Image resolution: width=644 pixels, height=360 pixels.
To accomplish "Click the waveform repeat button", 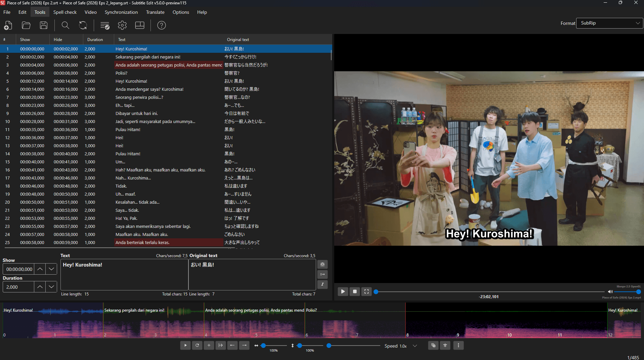I will (x=197, y=345).
